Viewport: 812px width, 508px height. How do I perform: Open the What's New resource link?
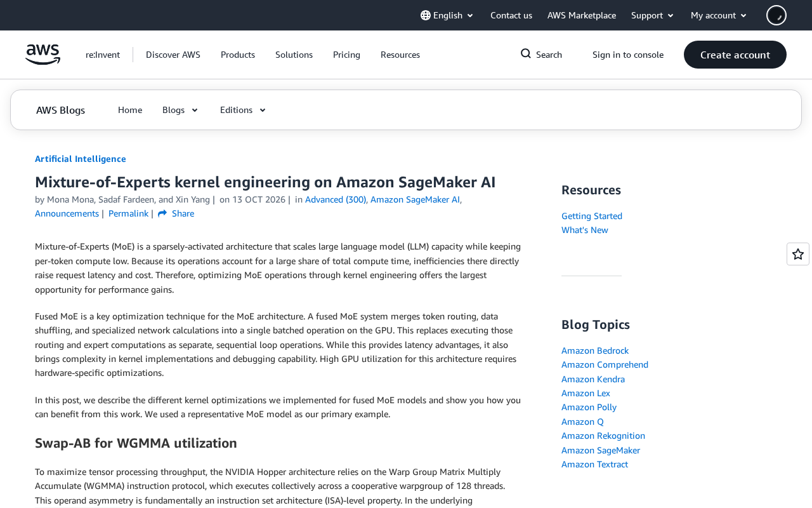585,230
